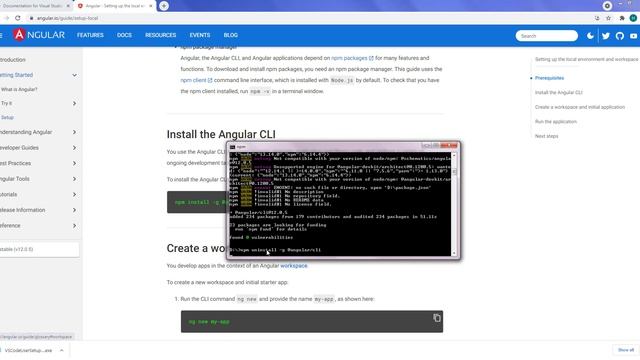
Task: Click the npm terminal window icon
Action: (x=232, y=147)
